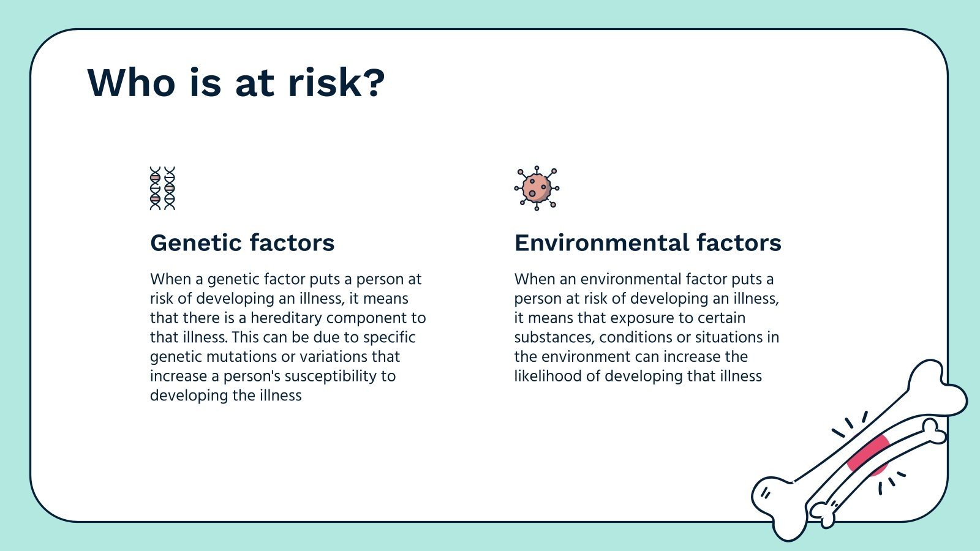The height and width of the screenshot is (551, 980).
Task: Select the 'Who is at risk?' title
Action: point(236,83)
